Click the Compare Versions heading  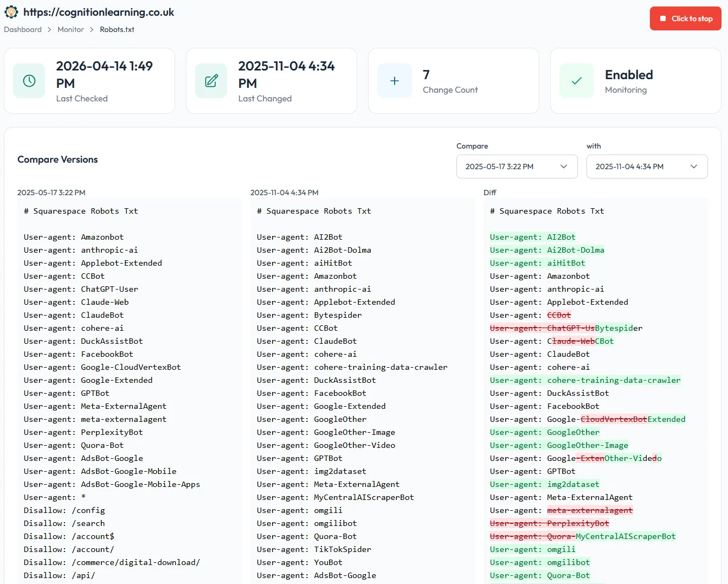point(57,159)
